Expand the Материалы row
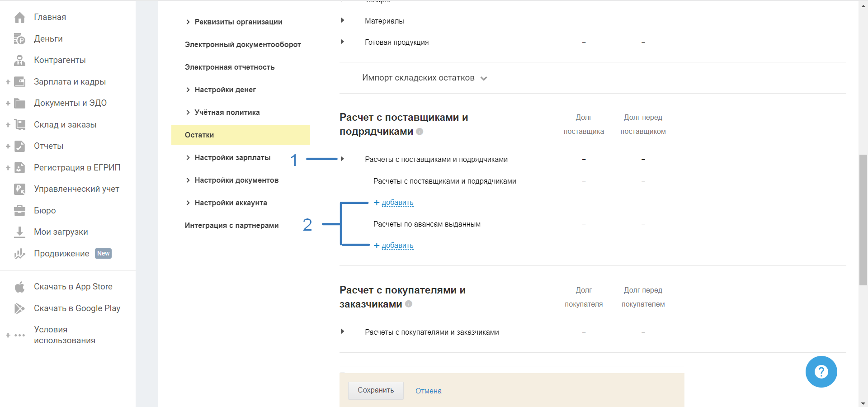 342,20
